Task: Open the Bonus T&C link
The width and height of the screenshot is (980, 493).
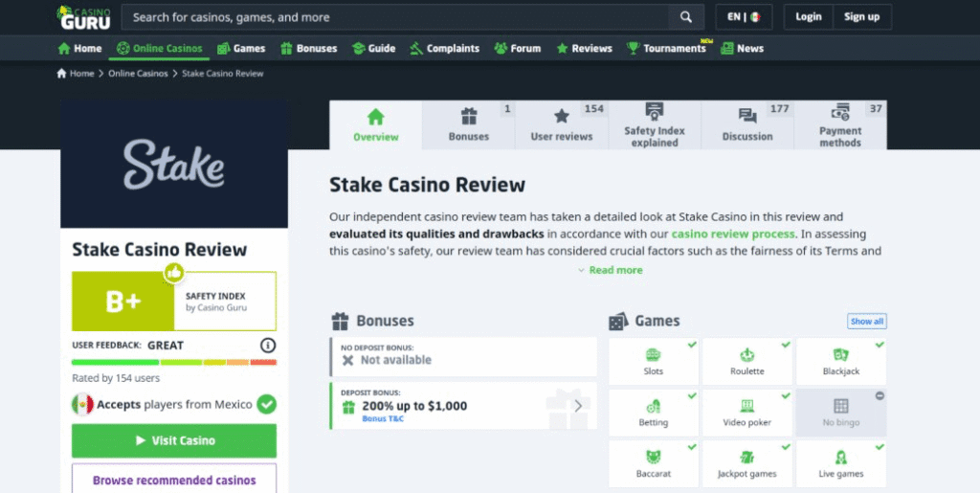Action: click(x=383, y=418)
